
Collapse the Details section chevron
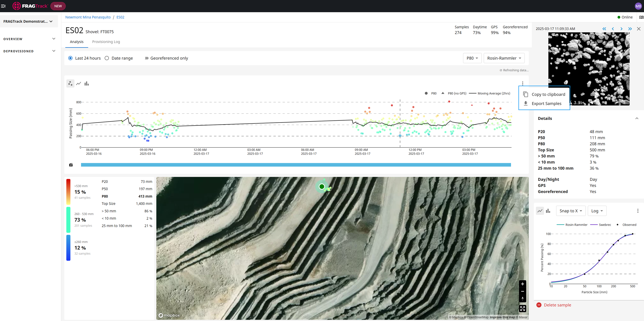click(637, 118)
